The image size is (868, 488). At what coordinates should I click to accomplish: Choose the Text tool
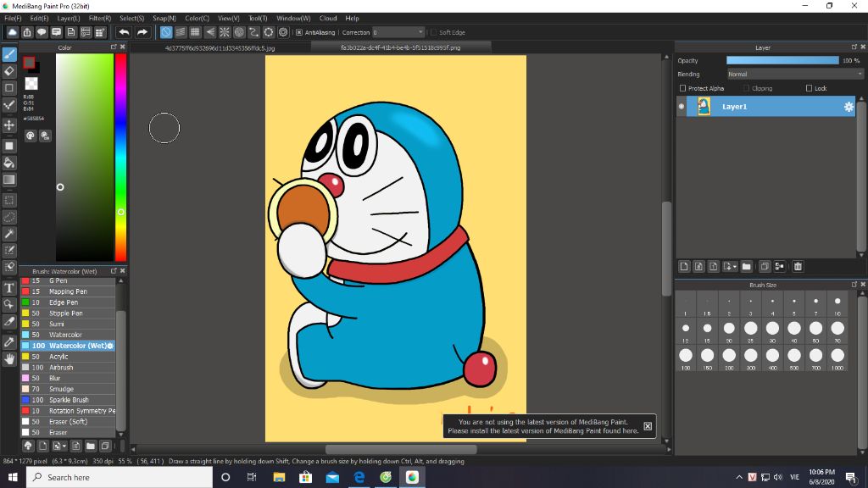[x=9, y=288]
